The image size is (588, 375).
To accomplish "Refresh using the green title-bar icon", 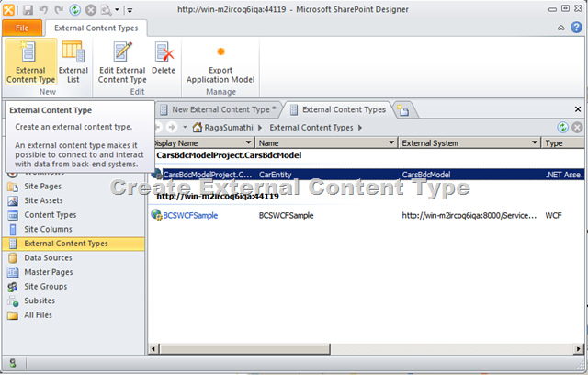I will 75,9.
